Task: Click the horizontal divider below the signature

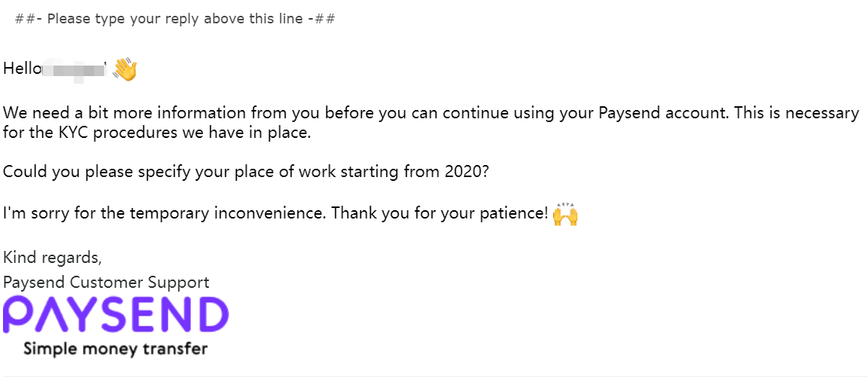Action: click(434, 376)
